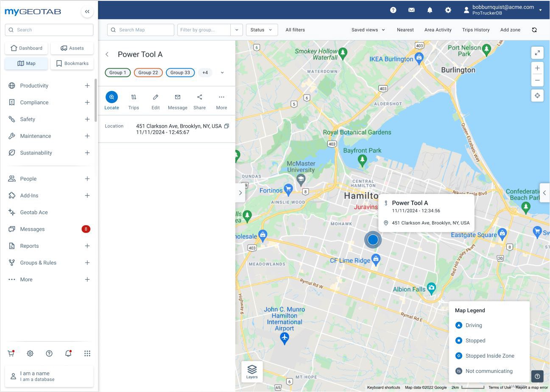Screen dimensions: 550x392
Task: Expand the Productivity menu
Action: pyautogui.click(x=87, y=86)
